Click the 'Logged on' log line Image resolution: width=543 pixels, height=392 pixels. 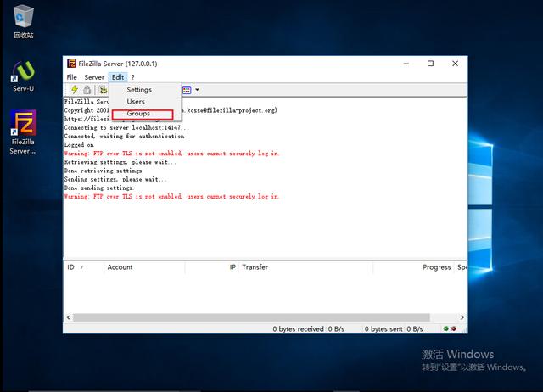pyautogui.click(x=79, y=145)
